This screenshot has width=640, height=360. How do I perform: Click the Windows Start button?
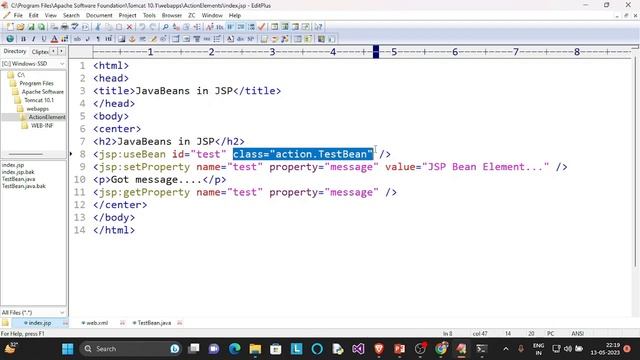tap(67, 349)
